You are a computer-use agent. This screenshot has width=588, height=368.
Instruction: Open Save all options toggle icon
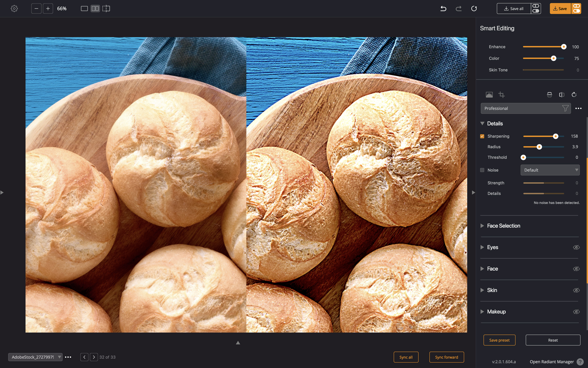[x=536, y=9]
